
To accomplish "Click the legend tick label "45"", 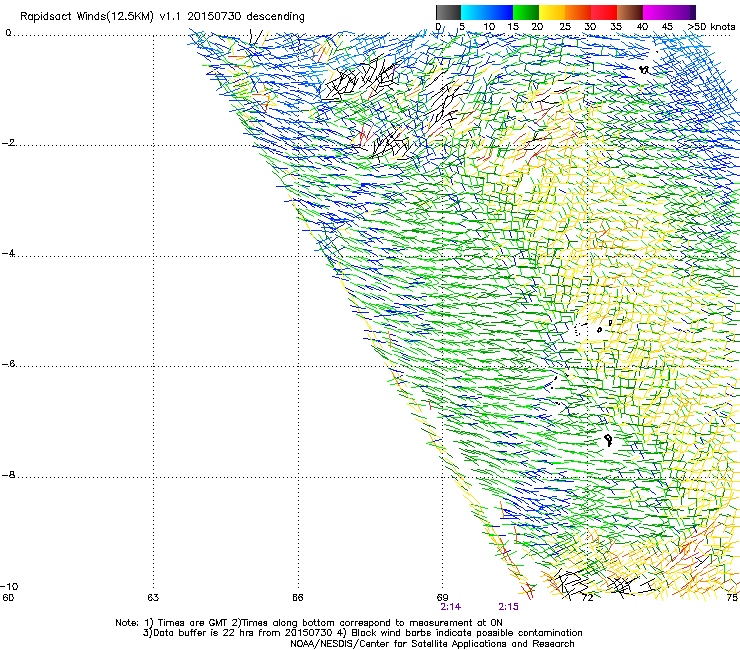I will pyautogui.click(x=667, y=27).
